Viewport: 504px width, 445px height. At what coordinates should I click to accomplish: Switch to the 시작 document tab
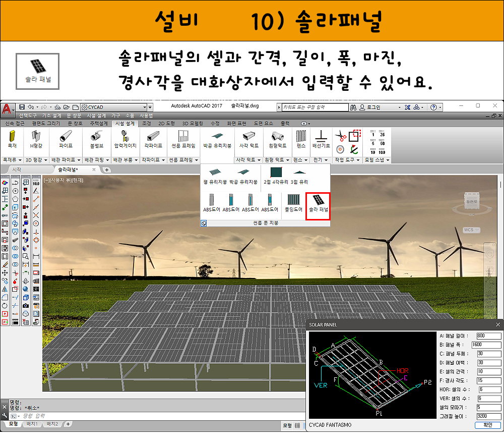click(x=17, y=170)
